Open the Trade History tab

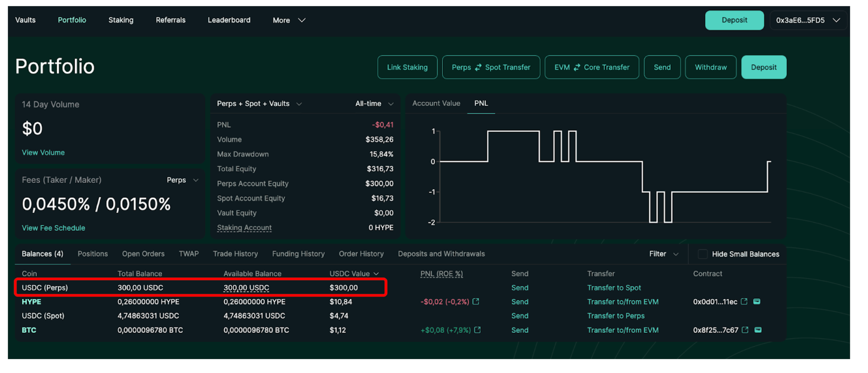[x=235, y=254]
